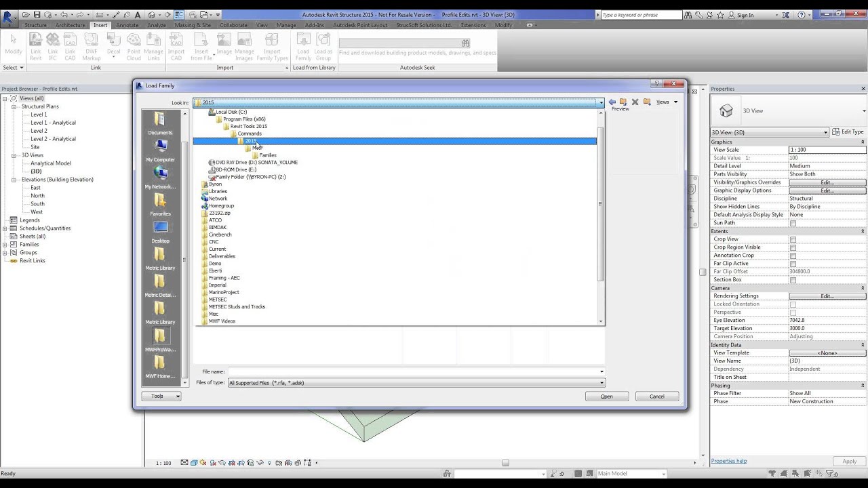The image size is (868, 488).
Task: Switch to the Structure ribbon tab
Action: coord(36,25)
